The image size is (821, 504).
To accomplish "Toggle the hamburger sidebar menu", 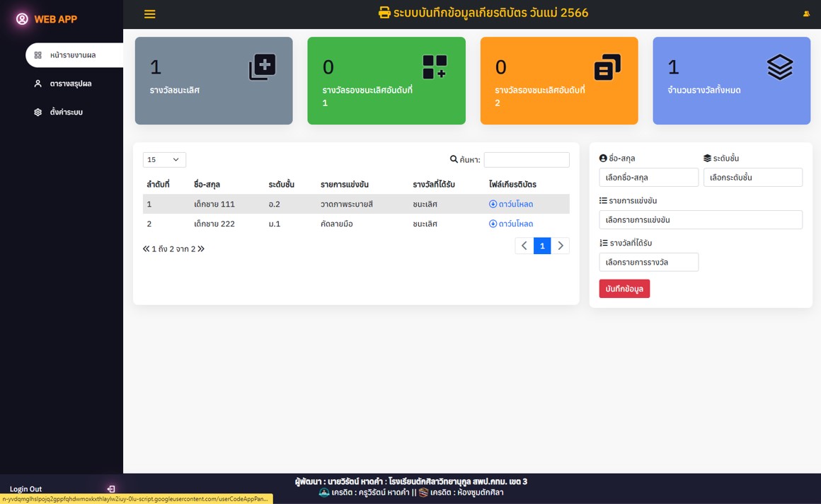I will (x=149, y=14).
